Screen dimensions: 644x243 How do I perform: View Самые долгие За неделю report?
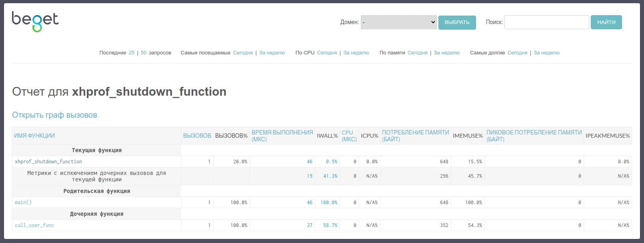[x=546, y=53]
